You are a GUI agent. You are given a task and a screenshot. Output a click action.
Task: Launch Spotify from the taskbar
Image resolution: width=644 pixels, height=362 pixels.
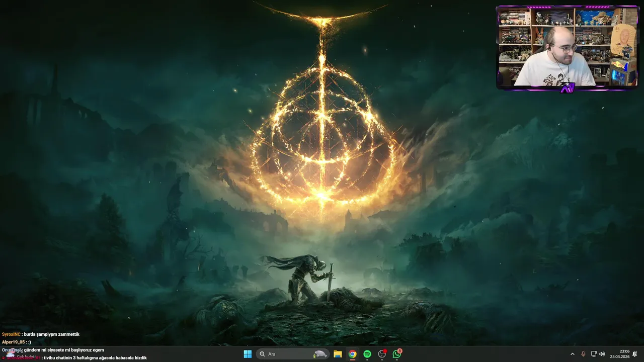coord(367,354)
